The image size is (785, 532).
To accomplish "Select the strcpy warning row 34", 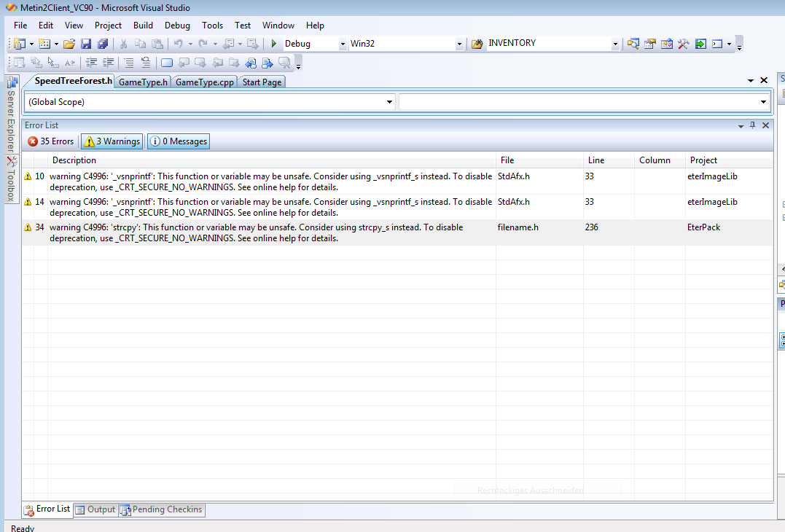I will click(x=397, y=232).
